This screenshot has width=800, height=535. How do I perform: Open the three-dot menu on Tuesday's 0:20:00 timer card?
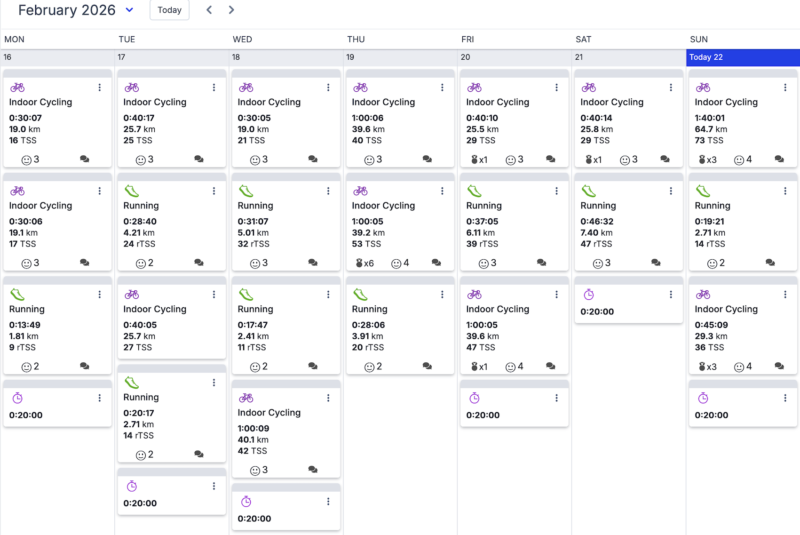(x=214, y=486)
